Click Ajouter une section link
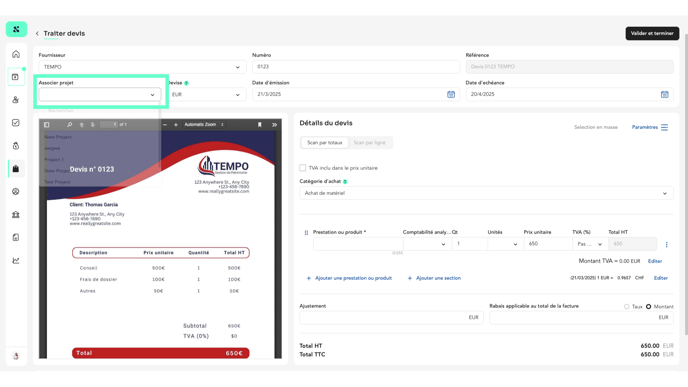 click(434, 278)
